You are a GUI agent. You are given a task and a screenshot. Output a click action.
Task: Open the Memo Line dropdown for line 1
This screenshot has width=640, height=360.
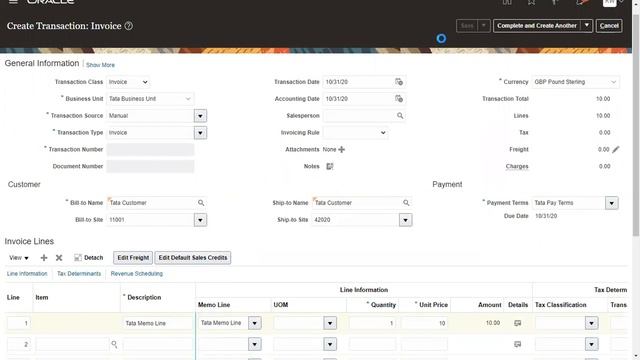pos(255,323)
